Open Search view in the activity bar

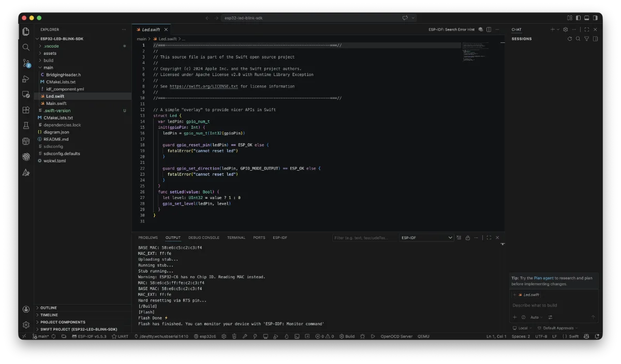coord(26,48)
